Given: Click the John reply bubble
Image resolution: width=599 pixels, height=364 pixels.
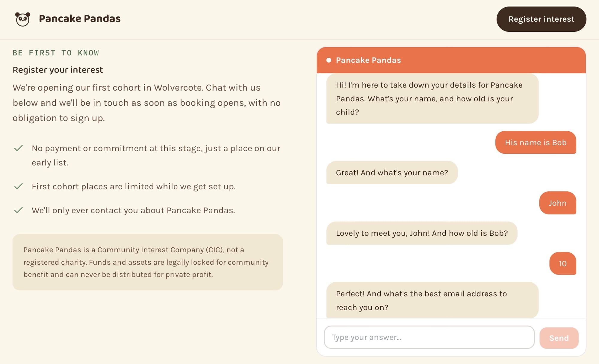Looking at the screenshot, I should click(557, 203).
